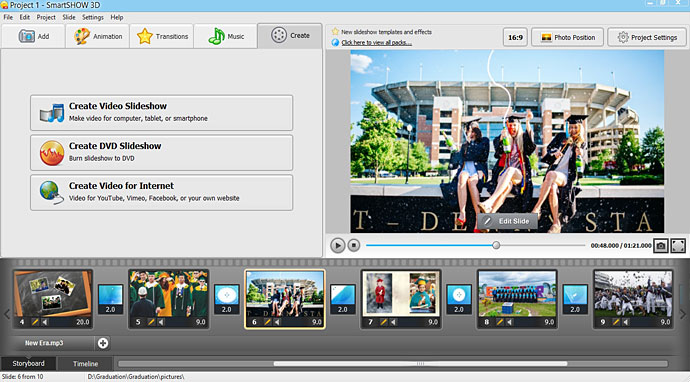Follow 'Click here to view all packs' link

(376, 42)
